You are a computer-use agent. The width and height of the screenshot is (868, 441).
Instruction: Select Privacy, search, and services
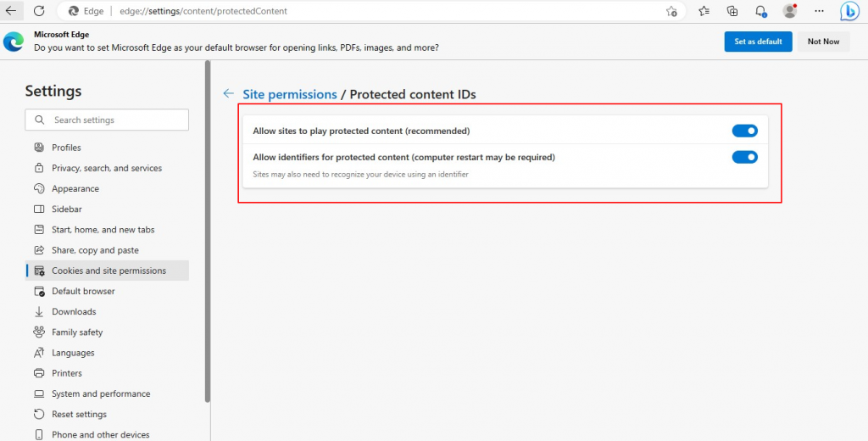point(107,168)
